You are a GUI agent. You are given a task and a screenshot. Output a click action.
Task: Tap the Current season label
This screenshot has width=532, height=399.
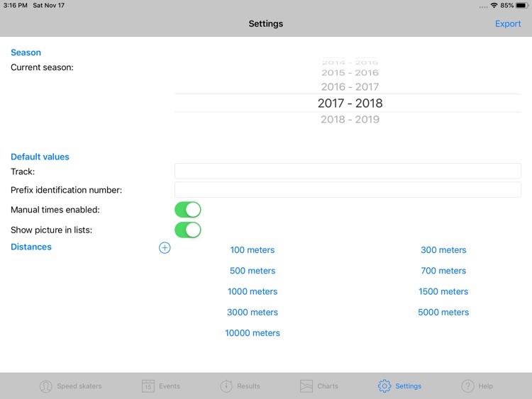(42, 67)
